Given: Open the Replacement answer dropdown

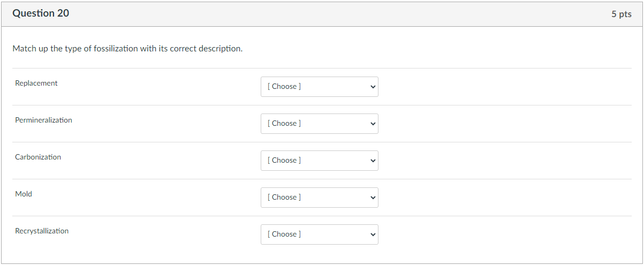Looking at the screenshot, I should point(319,87).
